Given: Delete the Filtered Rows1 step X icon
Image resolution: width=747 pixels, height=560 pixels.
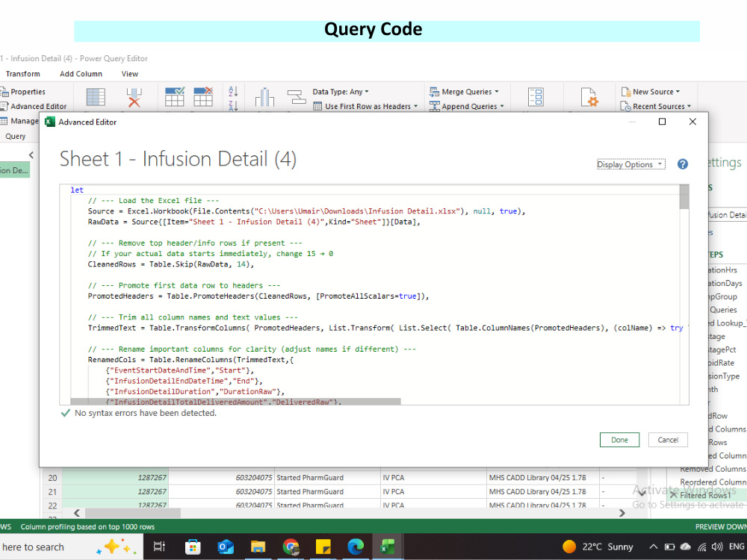Looking at the screenshot, I should (x=674, y=495).
